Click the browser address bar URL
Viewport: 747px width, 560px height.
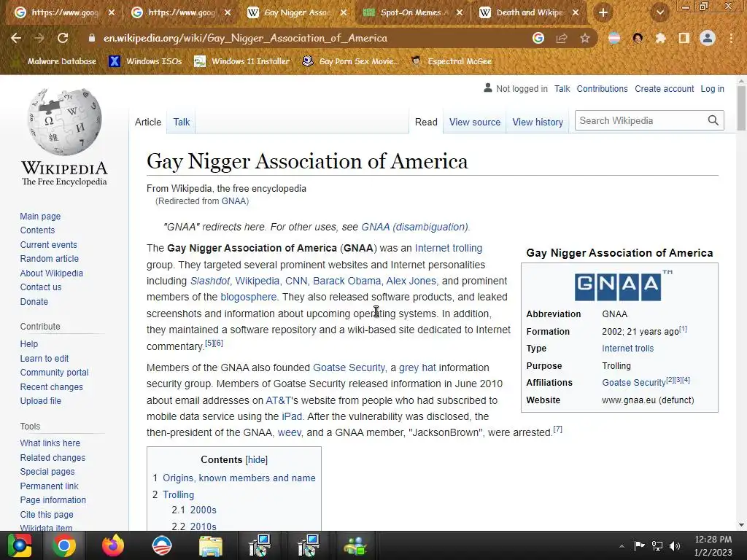(x=245, y=38)
